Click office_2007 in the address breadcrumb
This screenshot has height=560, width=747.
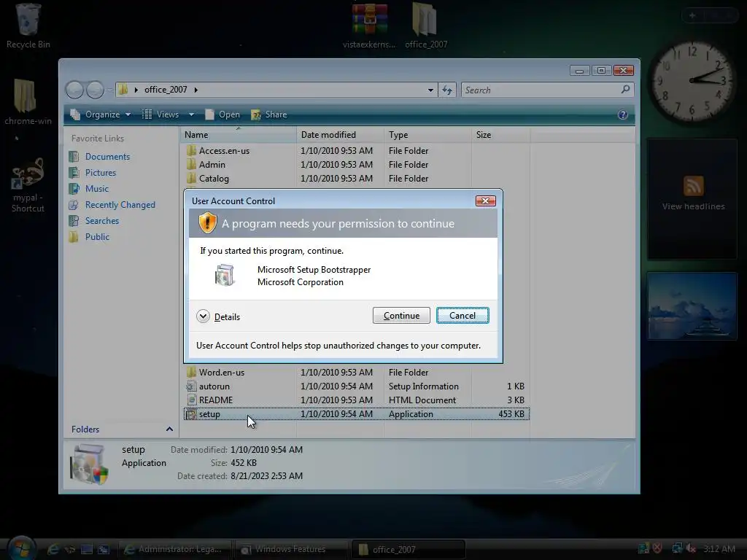click(x=166, y=90)
